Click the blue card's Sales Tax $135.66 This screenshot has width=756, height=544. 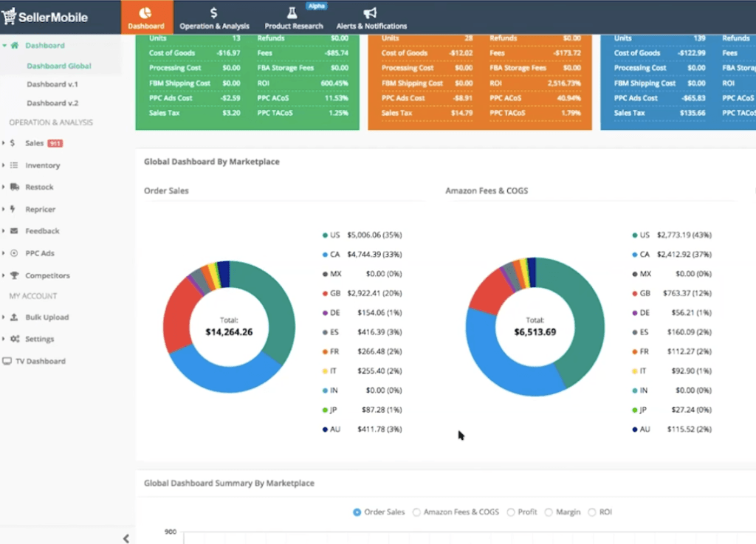pos(691,113)
